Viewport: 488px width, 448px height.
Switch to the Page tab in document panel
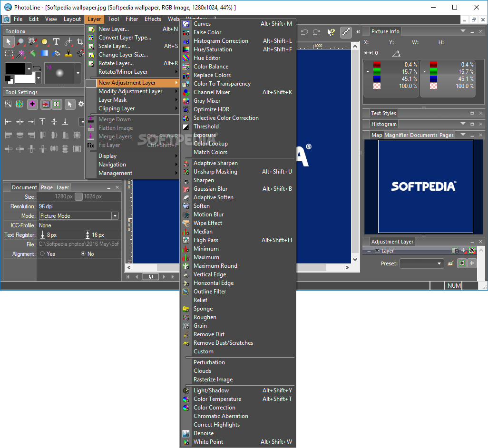tap(47, 187)
